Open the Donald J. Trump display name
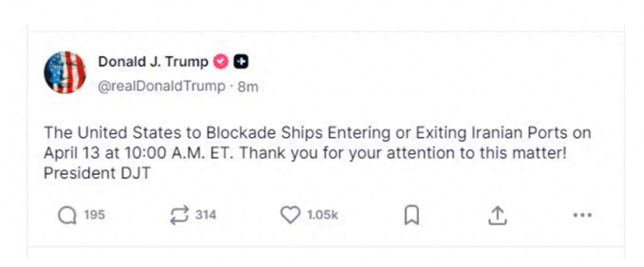The height and width of the screenshot is (267, 644). 153,62
